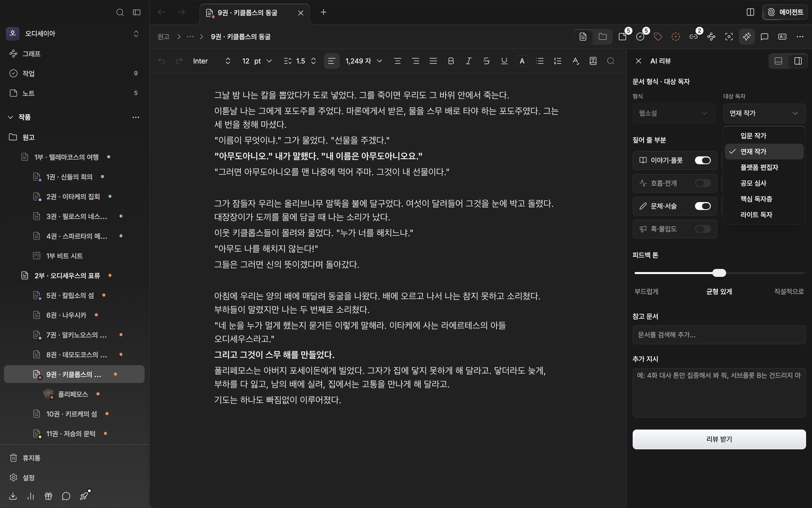Image resolution: width=812 pixels, height=508 pixels.
Task: Open the 1,249 자 word count dropdown
Action: (x=364, y=61)
